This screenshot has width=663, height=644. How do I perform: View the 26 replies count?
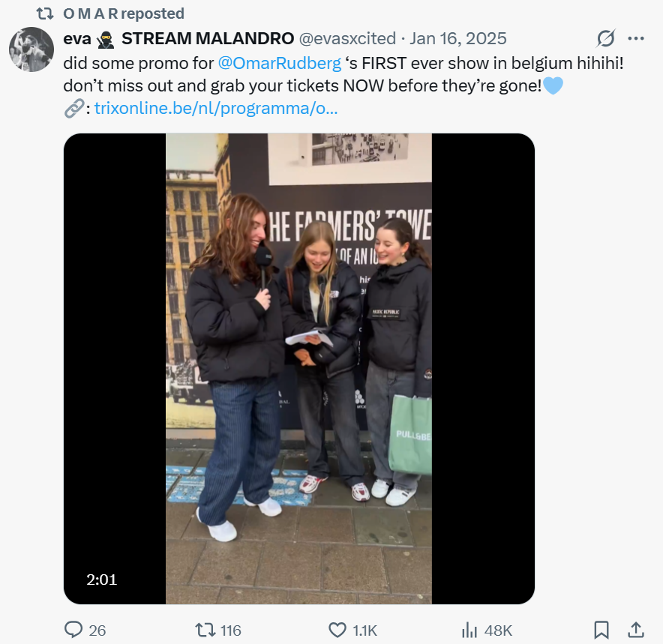pyautogui.click(x=97, y=631)
